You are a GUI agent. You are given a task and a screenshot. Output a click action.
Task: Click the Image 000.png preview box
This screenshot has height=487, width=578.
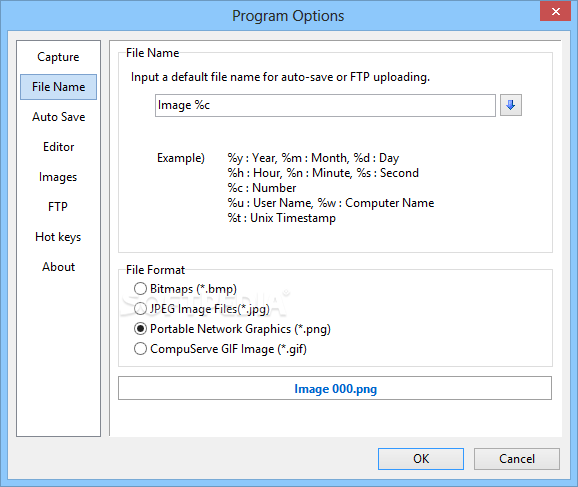pyautogui.click(x=335, y=388)
